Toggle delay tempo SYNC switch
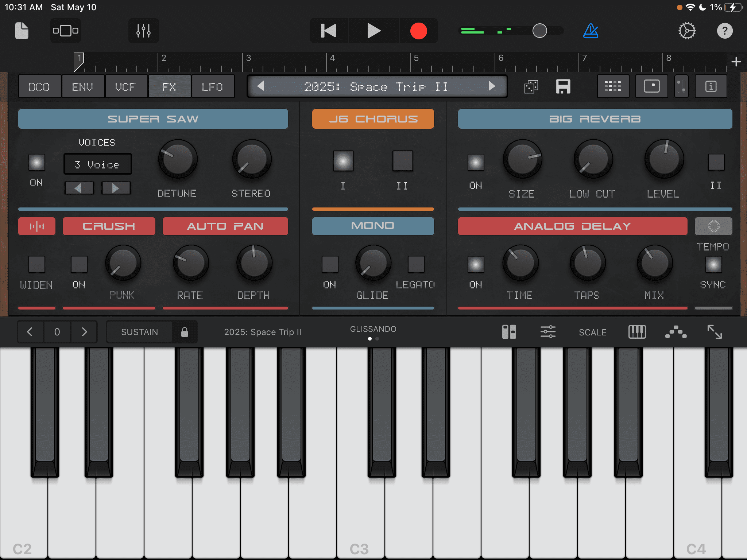This screenshot has height=560, width=747. [x=713, y=264]
